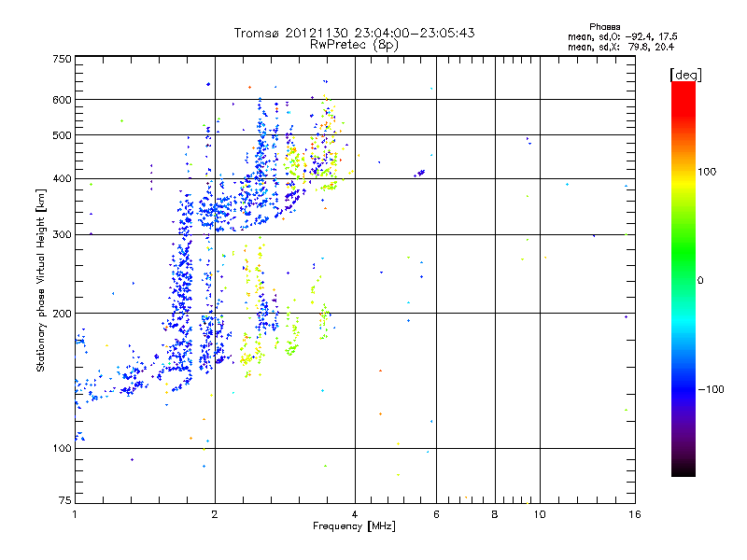Click the 'mean, sd,X: 79.8, 20.4' statistic
Viewport: 747px width, 560px height.
coord(621,47)
